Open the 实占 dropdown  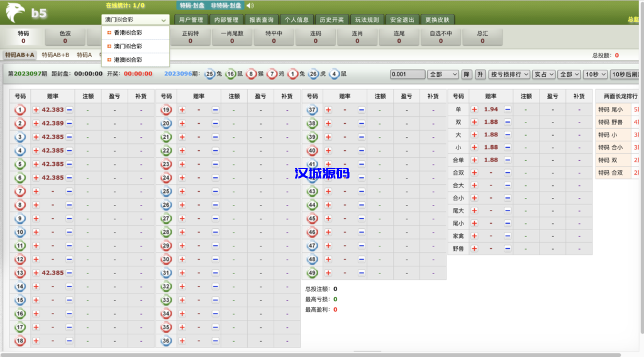(544, 74)
